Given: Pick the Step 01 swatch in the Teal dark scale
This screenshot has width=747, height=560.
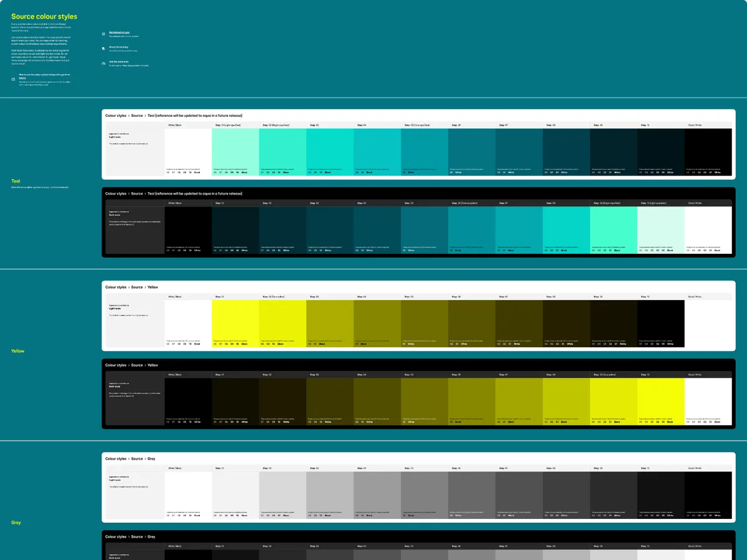Looking at the screenshot, I should (x=235, y=230).
